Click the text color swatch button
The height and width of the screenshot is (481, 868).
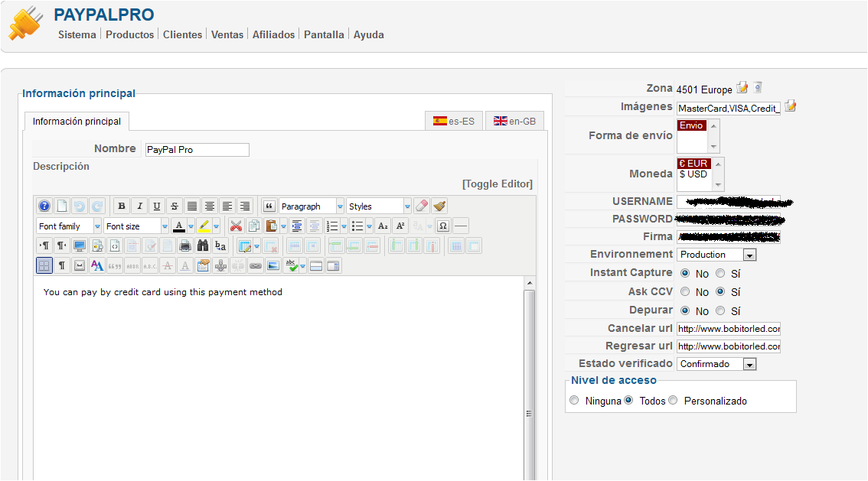pyautogui.click(x=178, y=226)
